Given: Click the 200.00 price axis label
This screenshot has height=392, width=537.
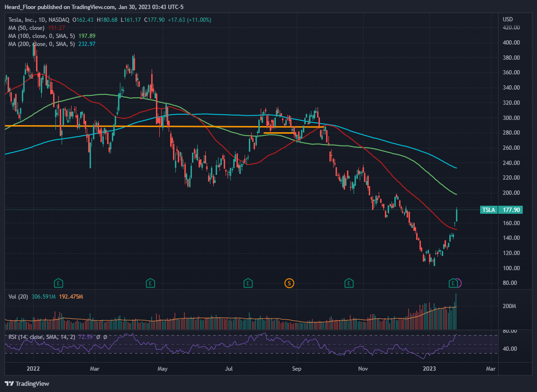Looking at the screenshot, I should (511, 193).
